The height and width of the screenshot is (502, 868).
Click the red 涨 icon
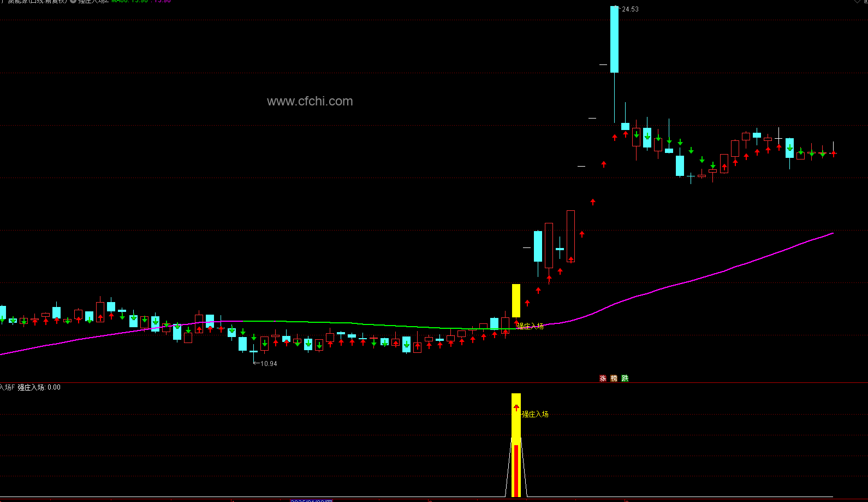tap(603, 378)
